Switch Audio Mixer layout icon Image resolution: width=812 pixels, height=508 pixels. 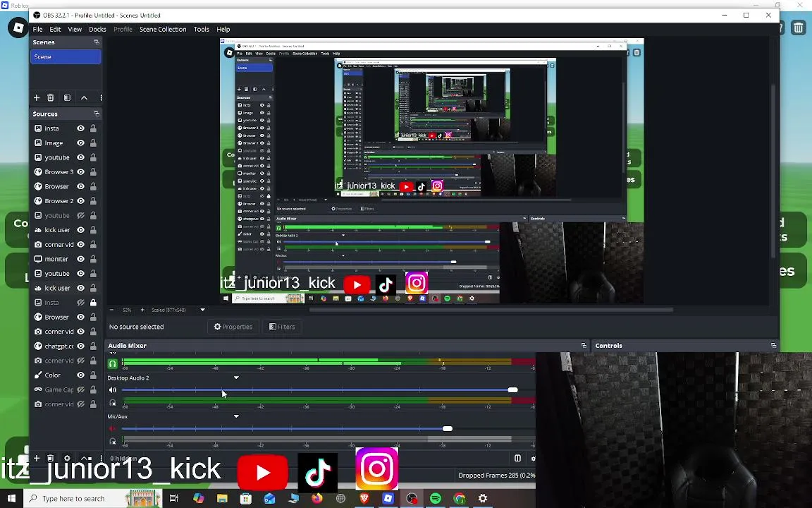[517, 458]
